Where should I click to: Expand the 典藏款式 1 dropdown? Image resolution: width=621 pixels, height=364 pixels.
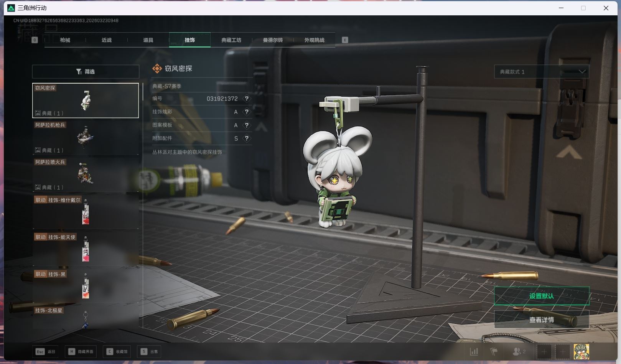(x=541, y=72)
